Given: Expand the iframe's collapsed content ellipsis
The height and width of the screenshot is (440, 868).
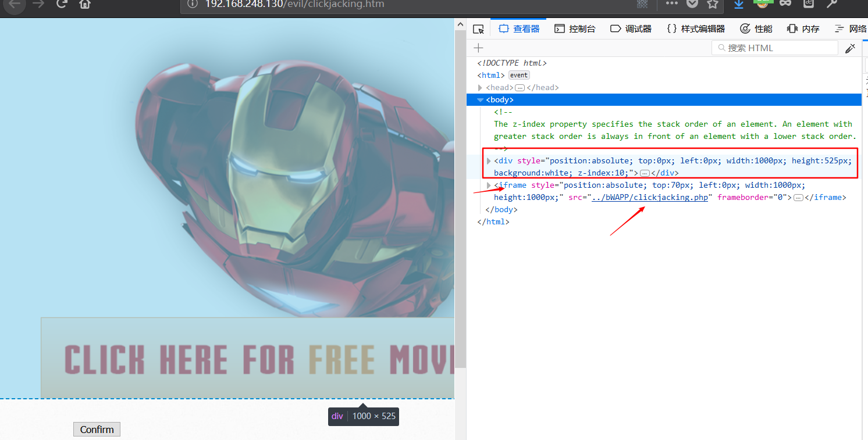Looking at the screenshot, I should coord(798,198).
